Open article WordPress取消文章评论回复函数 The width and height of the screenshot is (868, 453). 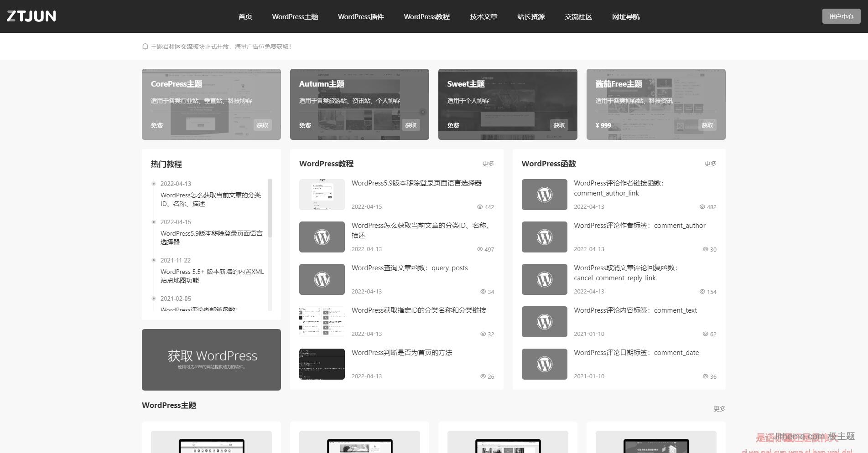[x=626, y=273]
